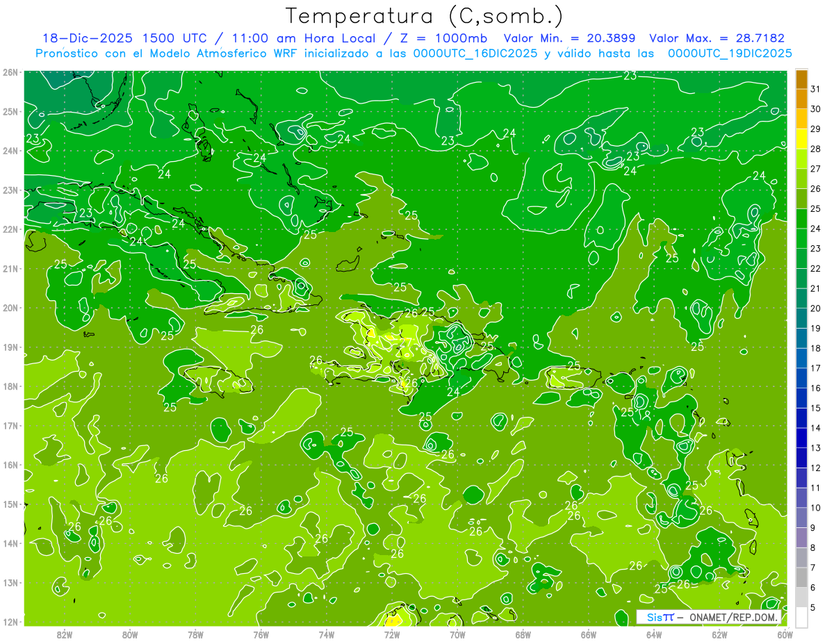The image size is (834, 644).
Task: Click the latitude axis label "13N"
Action: pos(10,582)
